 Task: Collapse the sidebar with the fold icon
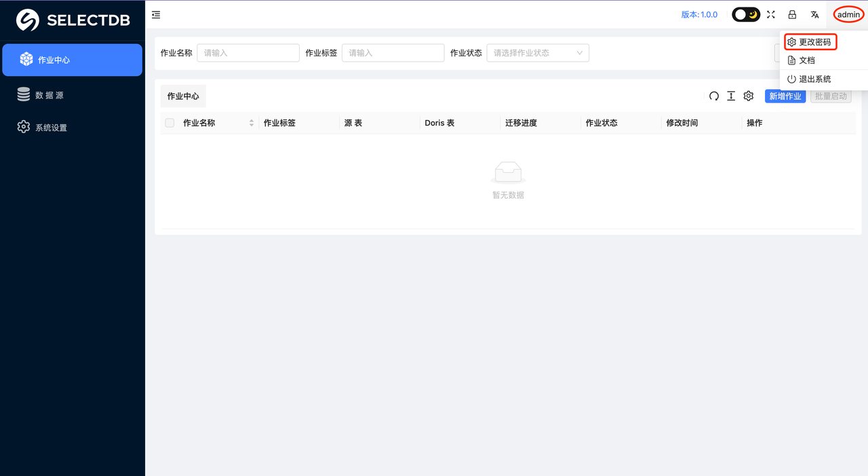[x=156, y=14]
